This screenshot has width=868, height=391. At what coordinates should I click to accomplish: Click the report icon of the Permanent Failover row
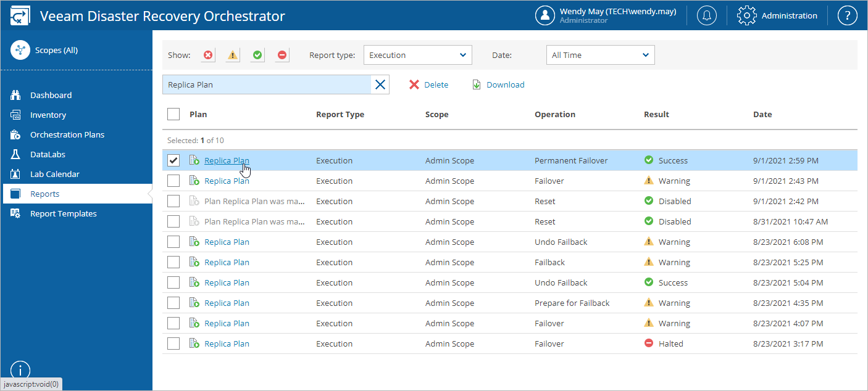point(194,160)
